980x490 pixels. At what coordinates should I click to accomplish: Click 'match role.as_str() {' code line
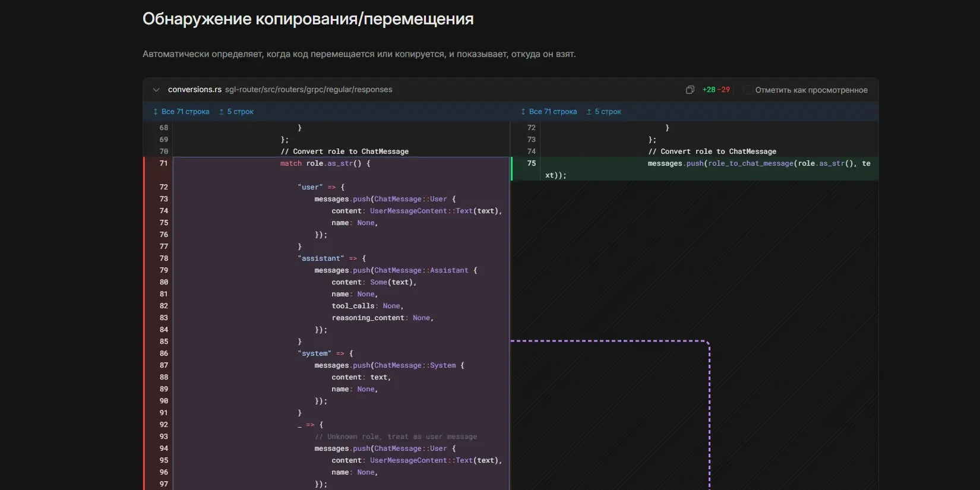[325, 163]
